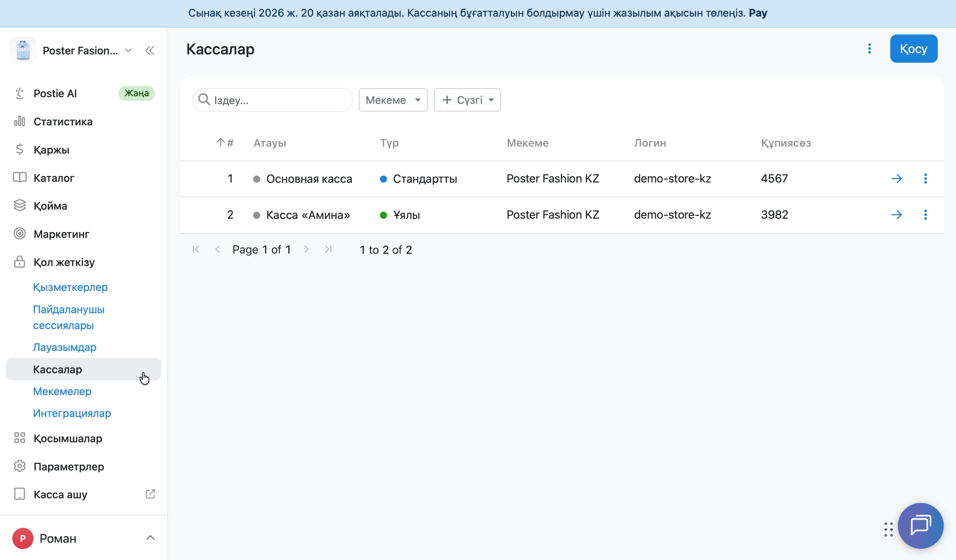Click the Атауы column header

tap(270, 143)
